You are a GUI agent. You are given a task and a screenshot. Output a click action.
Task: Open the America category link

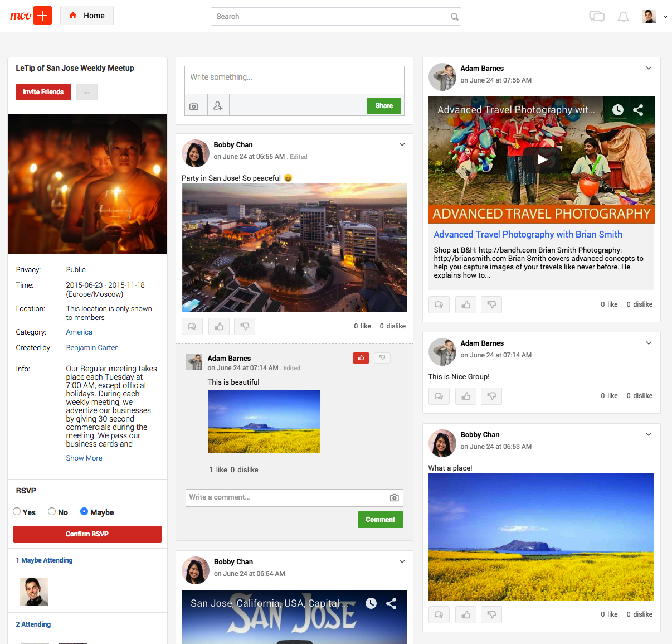79,332
